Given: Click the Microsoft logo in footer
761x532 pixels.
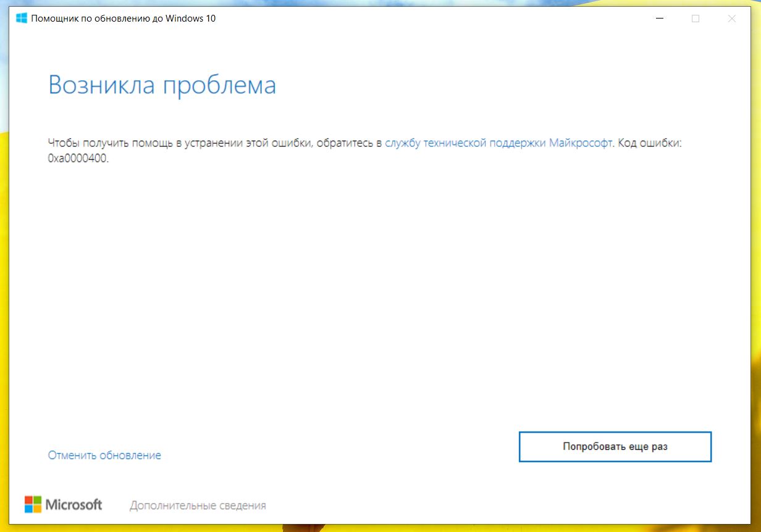Looking at the screenshot, I should [63, 504].
